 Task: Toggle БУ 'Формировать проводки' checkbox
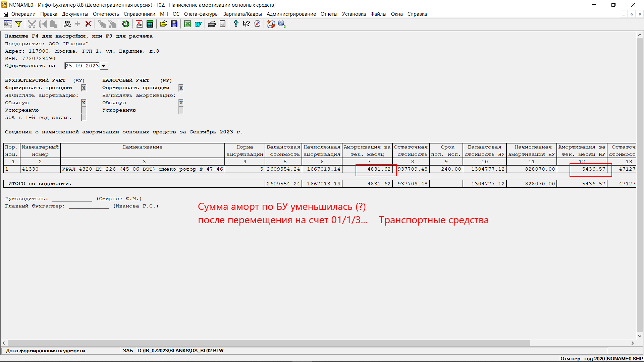(84, 88)
